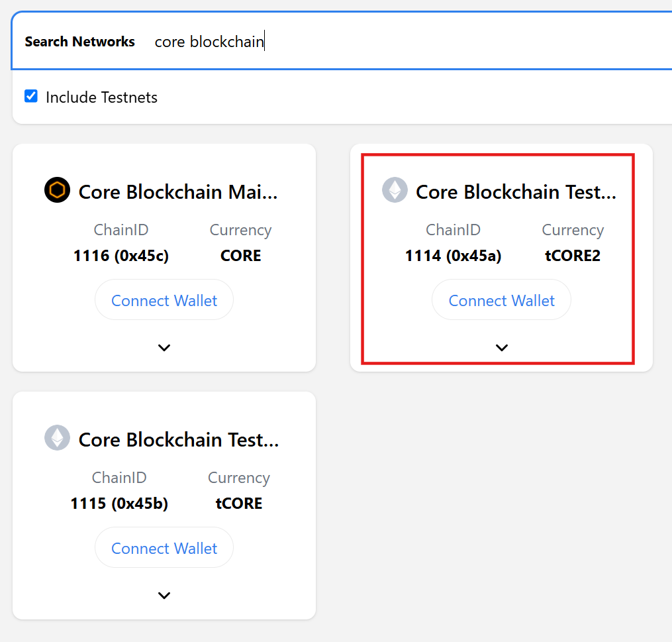The height and width of the screenshot is (642, 672).
Task: Click the Search Networks label
Action: (79, 42)
